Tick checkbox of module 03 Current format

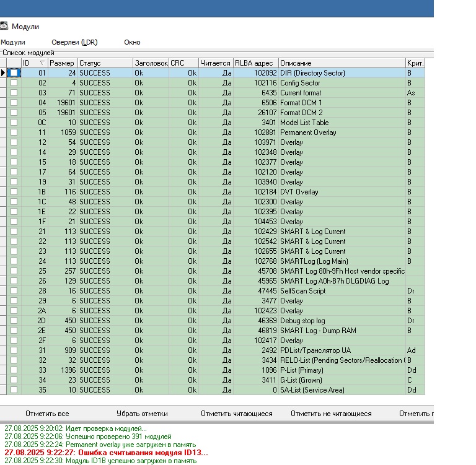pos(14,93)
